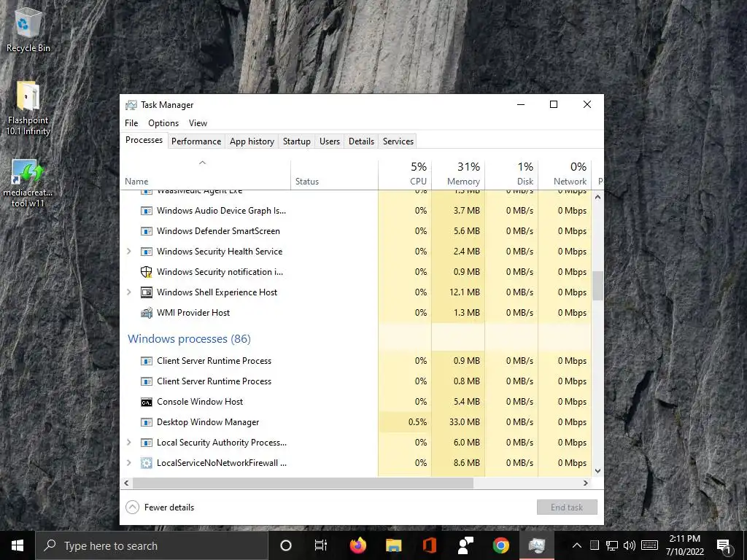Expand LocalServiceNoNetworkFirewall row

[128, 463]
